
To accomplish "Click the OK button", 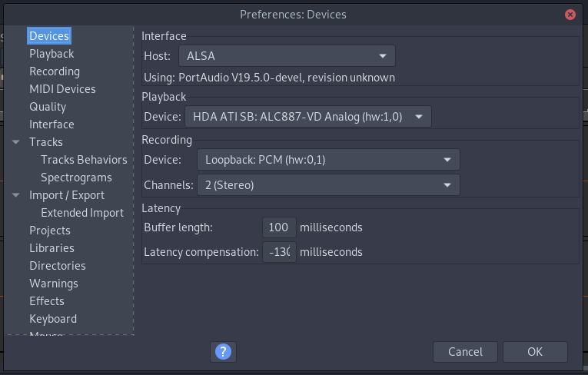I will click(x=535, y=352).
